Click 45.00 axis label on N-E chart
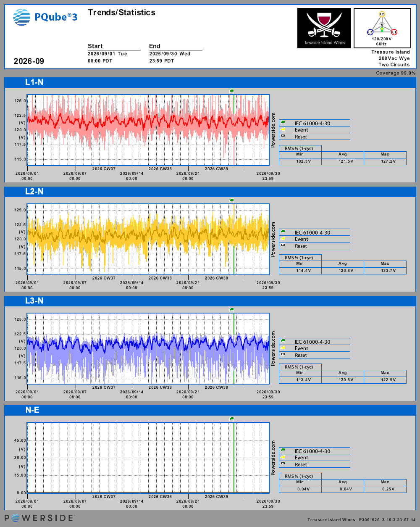The width and height of the screenshot is (420, 527). point(20,440)
